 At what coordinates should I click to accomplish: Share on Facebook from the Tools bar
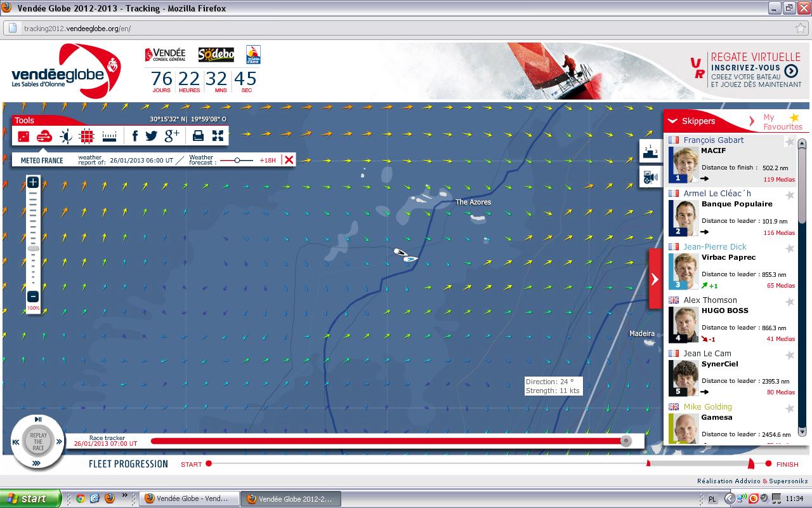135,135
